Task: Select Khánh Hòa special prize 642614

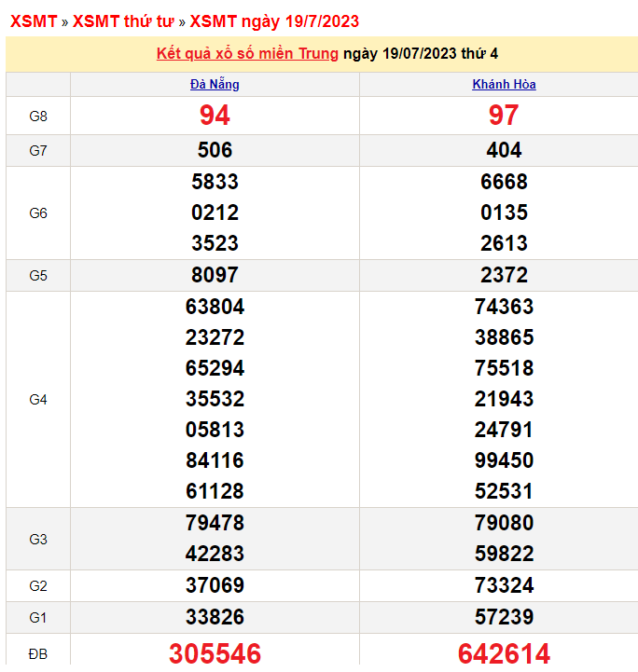Action: (x=504, y=653)
